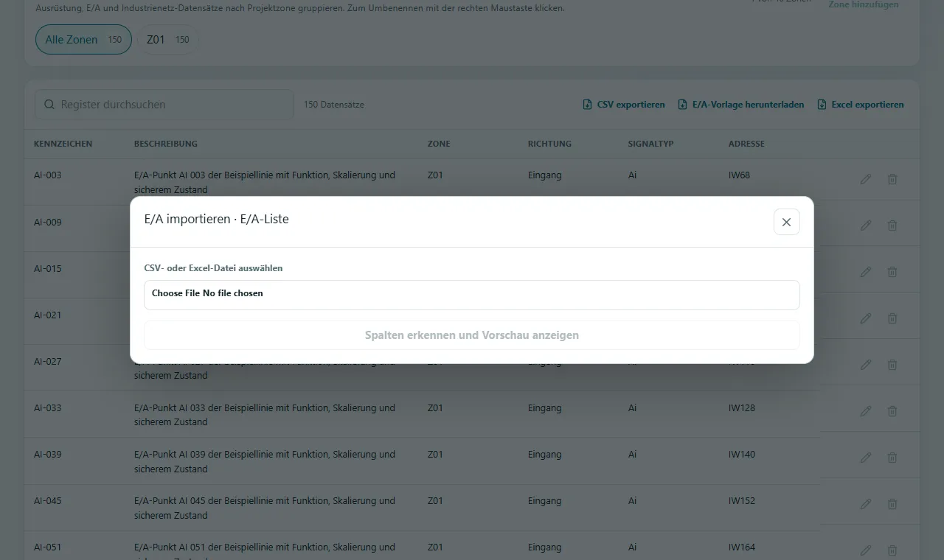Image resolution: width=944 pixels, height=560 pixels.
Task: Select the trash icon on row AI-027
Action: click(892, 365)
